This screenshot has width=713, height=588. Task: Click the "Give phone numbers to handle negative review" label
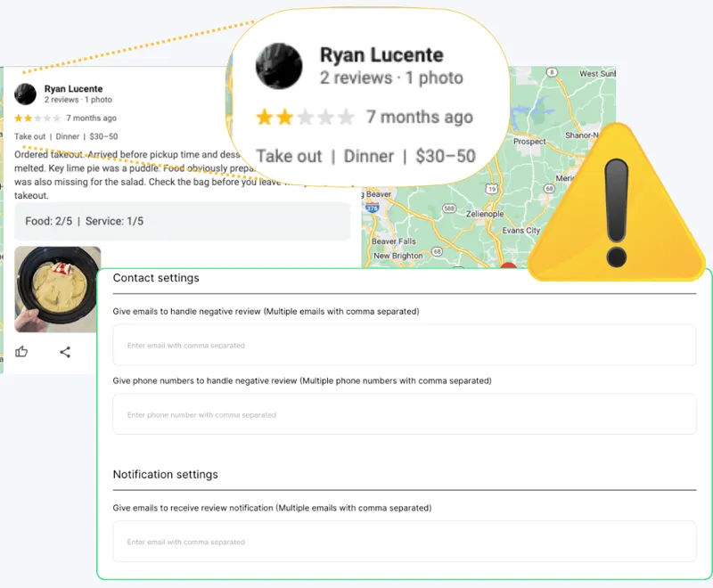click(x=302, y=380)
